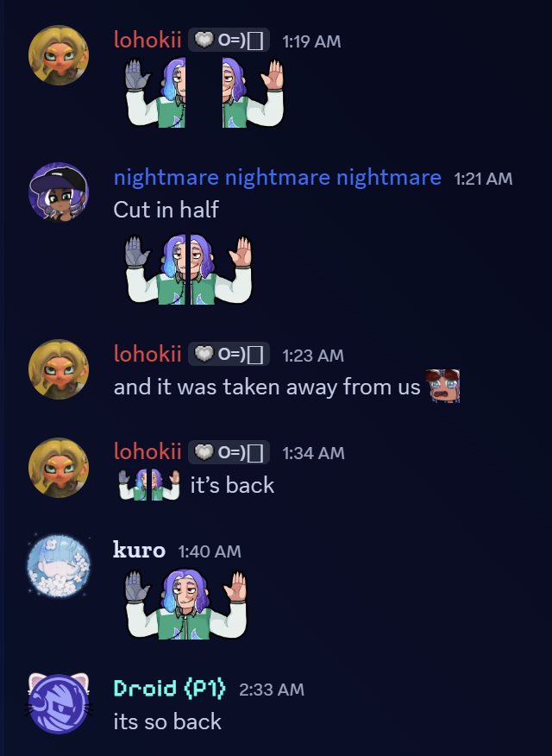Click the 2:33 AM timestamp
The image size is (552, 756).
point(272,690)
